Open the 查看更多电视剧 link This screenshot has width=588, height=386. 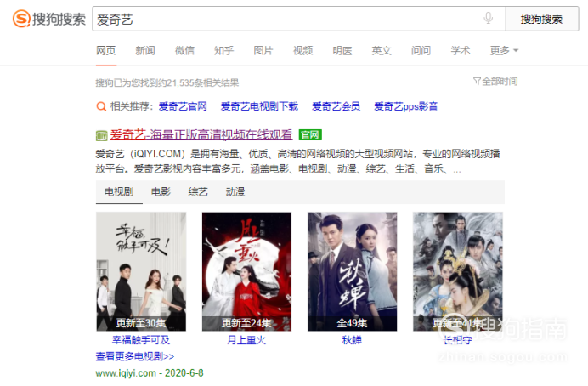click(135, 356)
